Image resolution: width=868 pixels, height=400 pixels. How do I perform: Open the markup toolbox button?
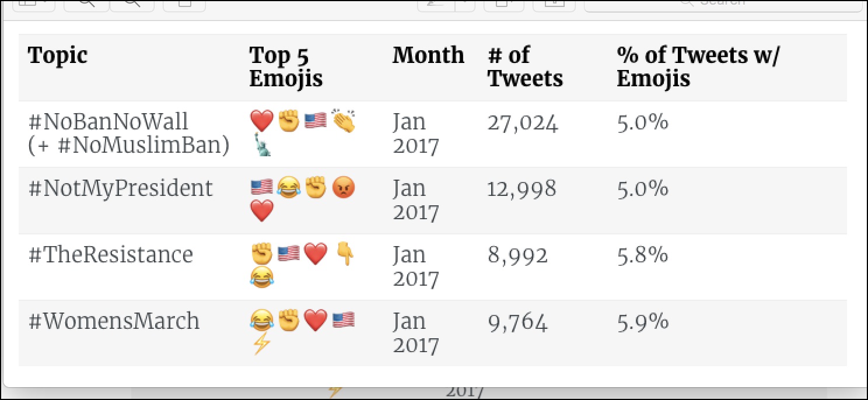pos(551,5)
